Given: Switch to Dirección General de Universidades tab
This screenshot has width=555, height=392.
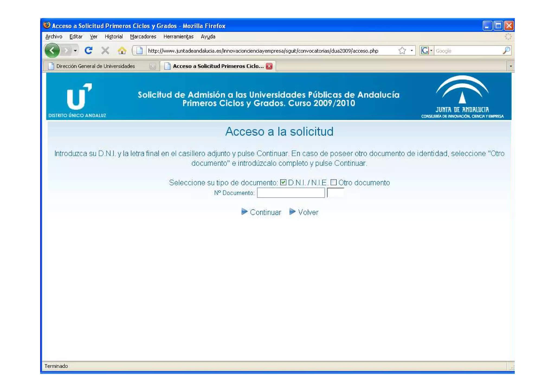Looking at the screenshot, I should [x=95, y=66].
